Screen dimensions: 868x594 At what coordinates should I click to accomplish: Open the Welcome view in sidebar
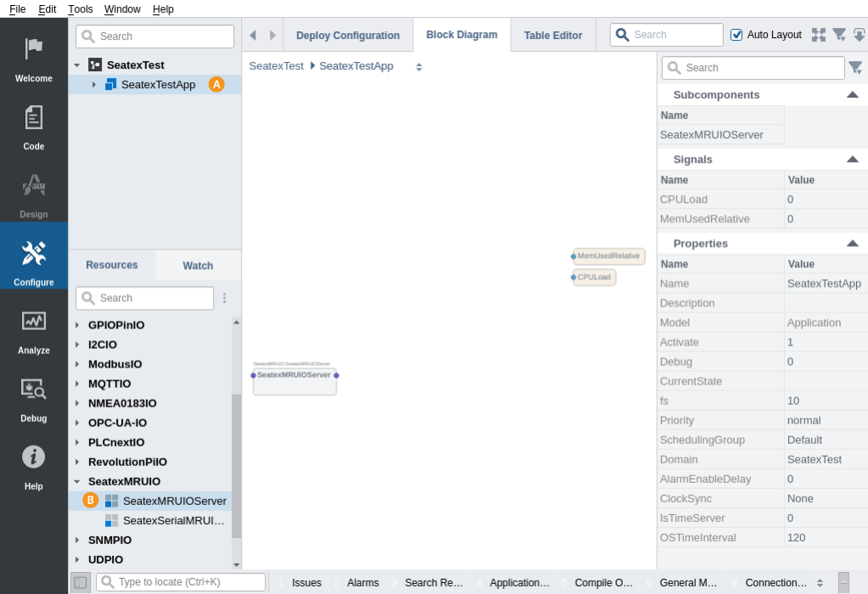click(x=34, y=58)
